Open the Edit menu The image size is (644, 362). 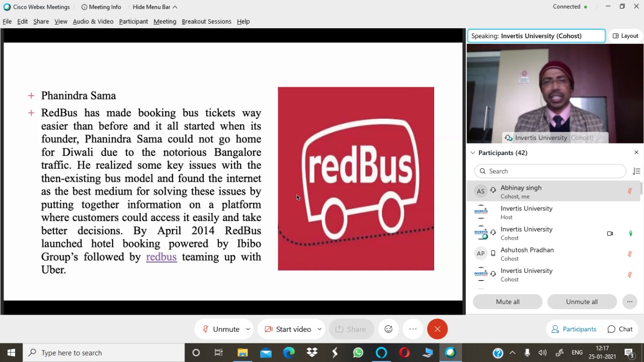22,21
